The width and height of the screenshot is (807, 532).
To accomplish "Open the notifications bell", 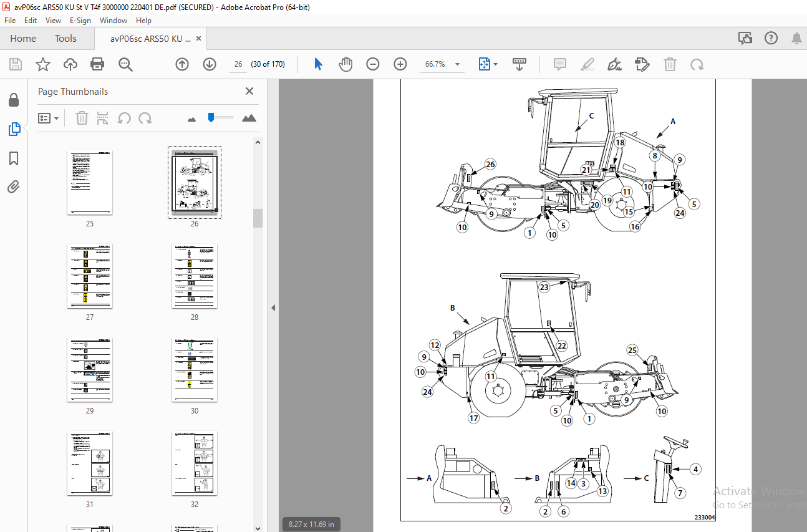I will point(796,39).
